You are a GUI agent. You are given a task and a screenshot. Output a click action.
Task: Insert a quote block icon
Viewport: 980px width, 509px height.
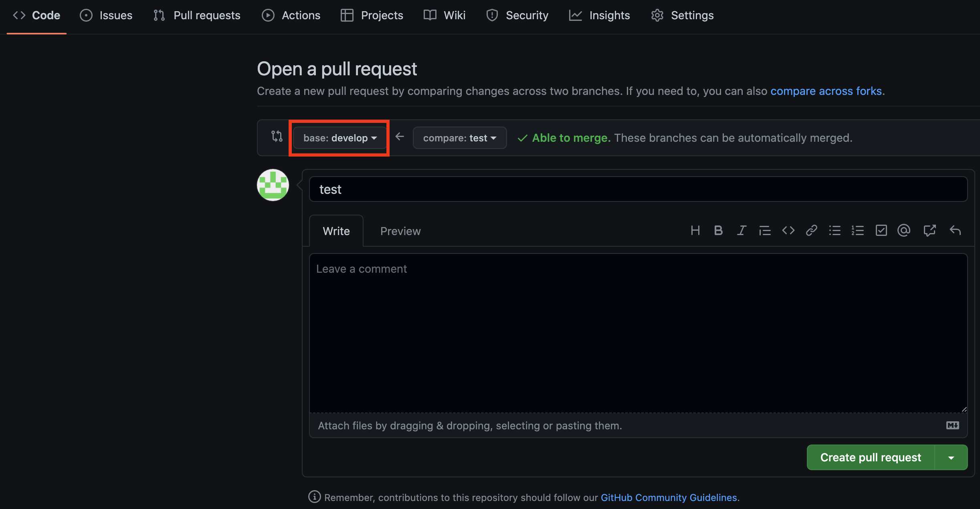765,230
